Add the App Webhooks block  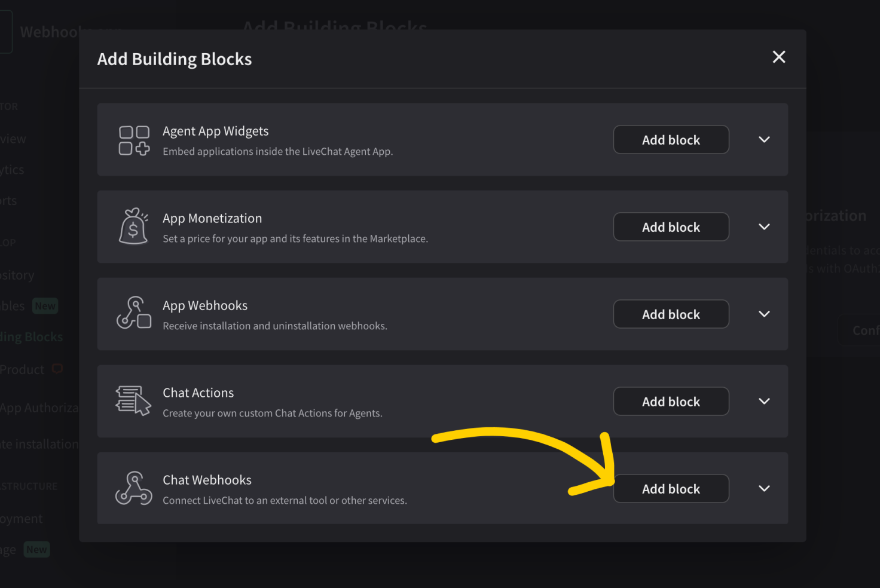pyautogui.click(x=671, y=314)
